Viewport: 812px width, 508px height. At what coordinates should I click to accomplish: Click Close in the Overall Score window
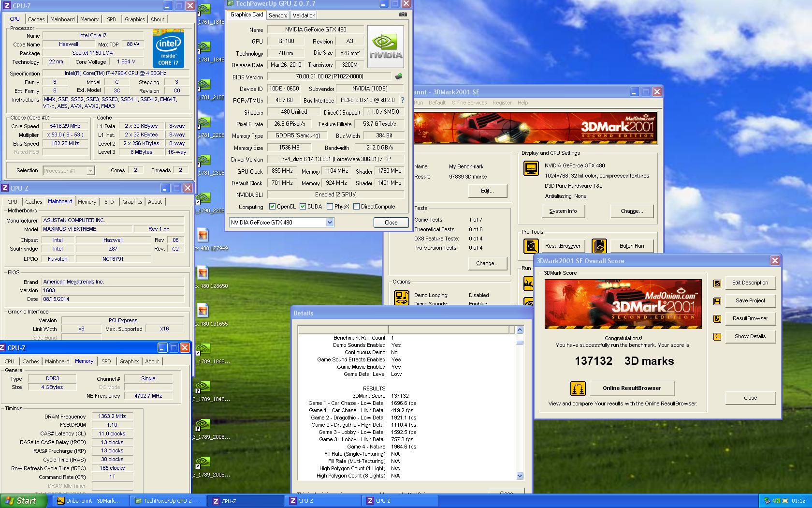[x=750, y=398]
